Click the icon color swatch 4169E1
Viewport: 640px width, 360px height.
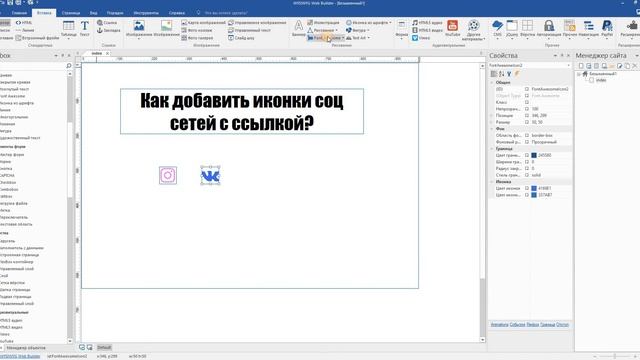[534, 188]
